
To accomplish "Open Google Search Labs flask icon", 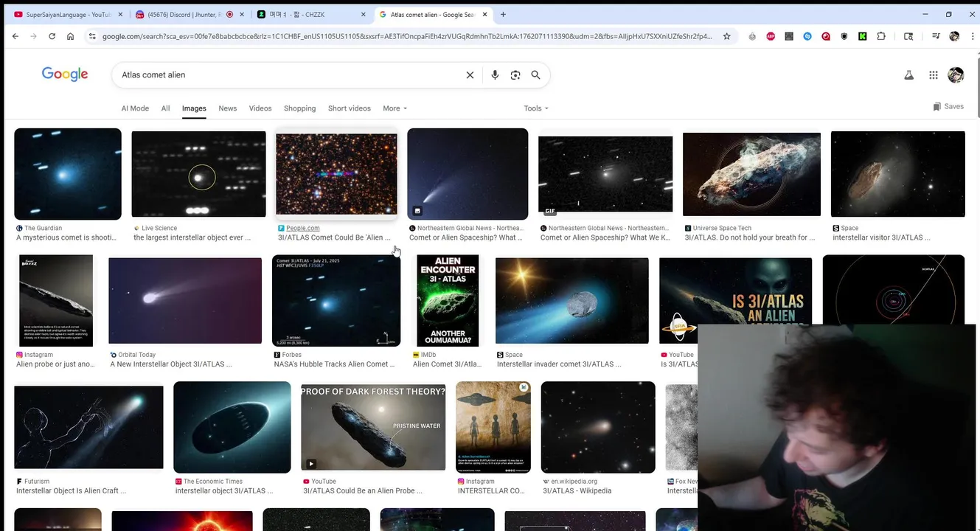I will (x=909, y=75).
